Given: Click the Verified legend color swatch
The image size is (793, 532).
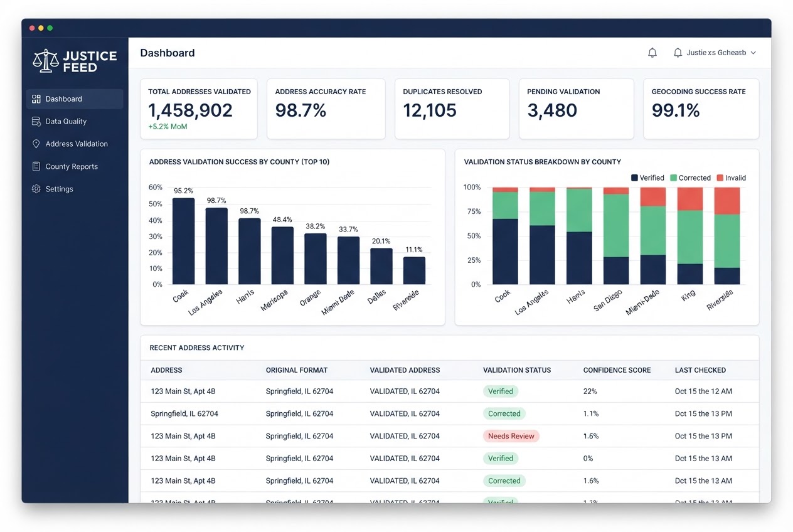Looking at the screenshot, I should [x=634, y=178].
